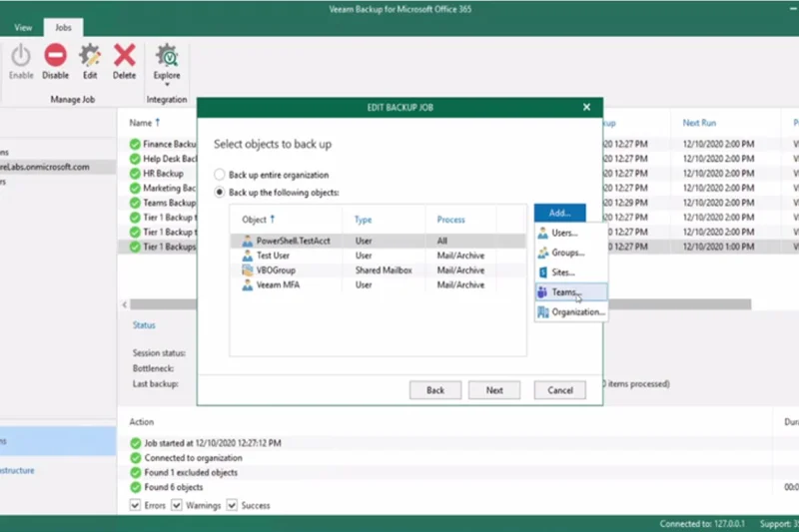
Task: Choose Users... from the Add menu
Action: pyautogui.click(x=570, y=234)
